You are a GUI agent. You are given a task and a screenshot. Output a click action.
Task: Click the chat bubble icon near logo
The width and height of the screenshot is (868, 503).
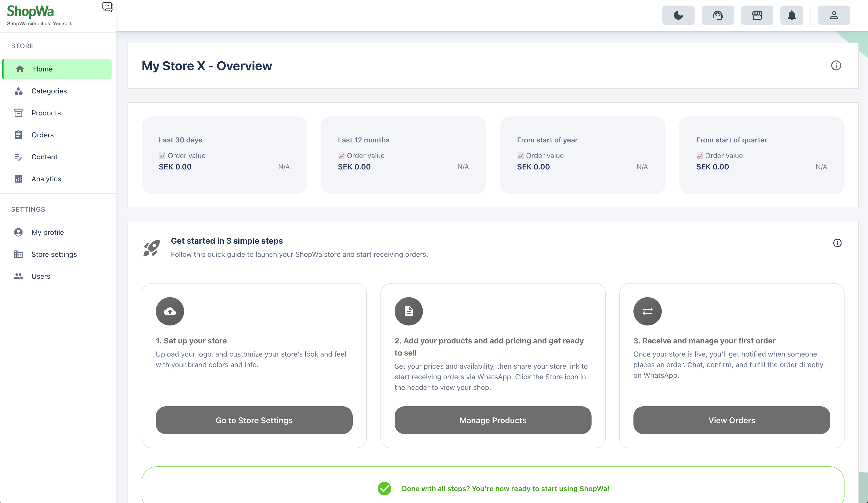[x=108, y=7]
